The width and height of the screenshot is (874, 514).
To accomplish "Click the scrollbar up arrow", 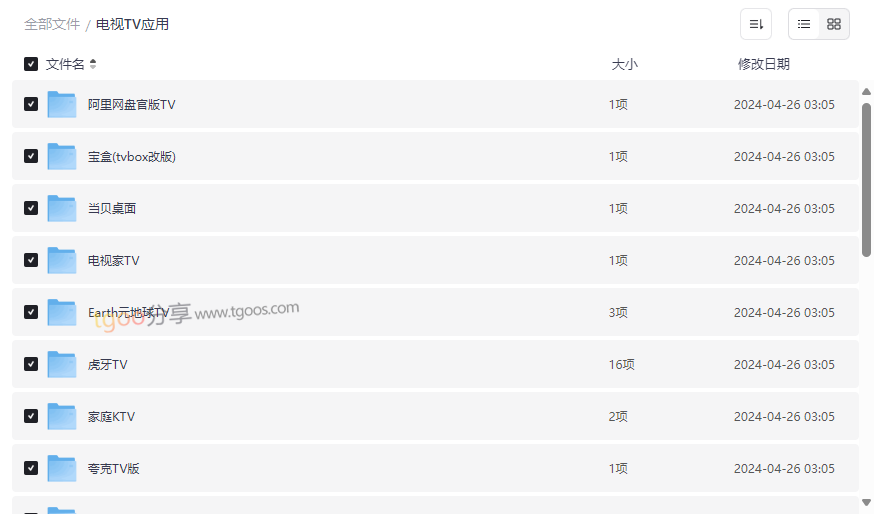I will (x=866, y=91).
